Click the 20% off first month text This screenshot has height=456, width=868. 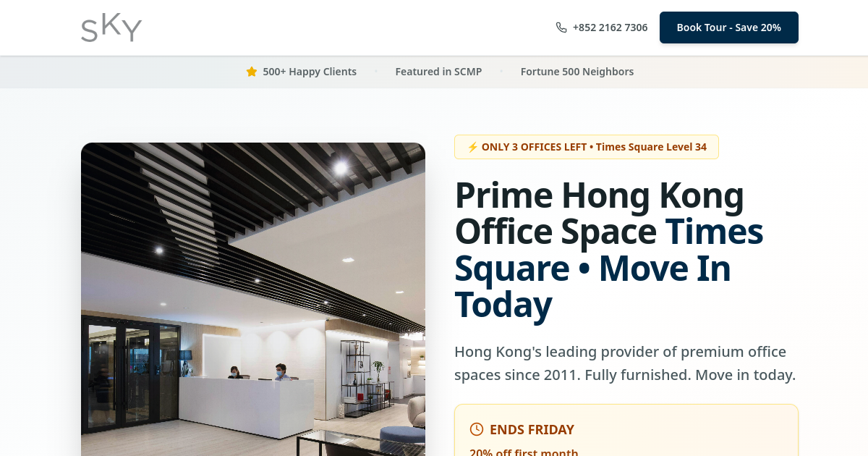(x=524, y=452)
